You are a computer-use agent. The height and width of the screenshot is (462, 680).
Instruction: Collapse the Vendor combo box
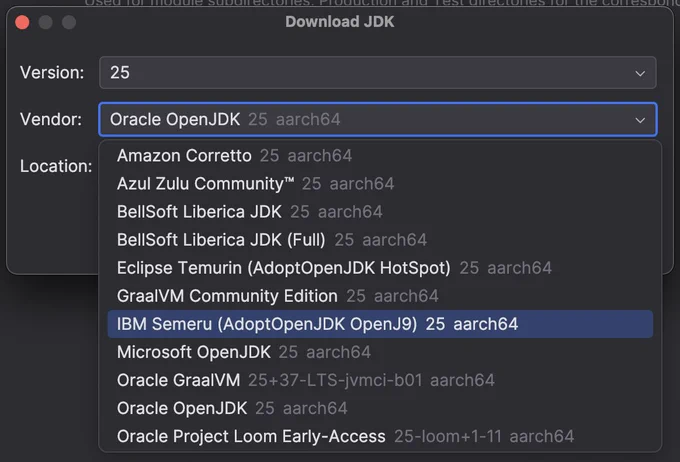[378, 119]
